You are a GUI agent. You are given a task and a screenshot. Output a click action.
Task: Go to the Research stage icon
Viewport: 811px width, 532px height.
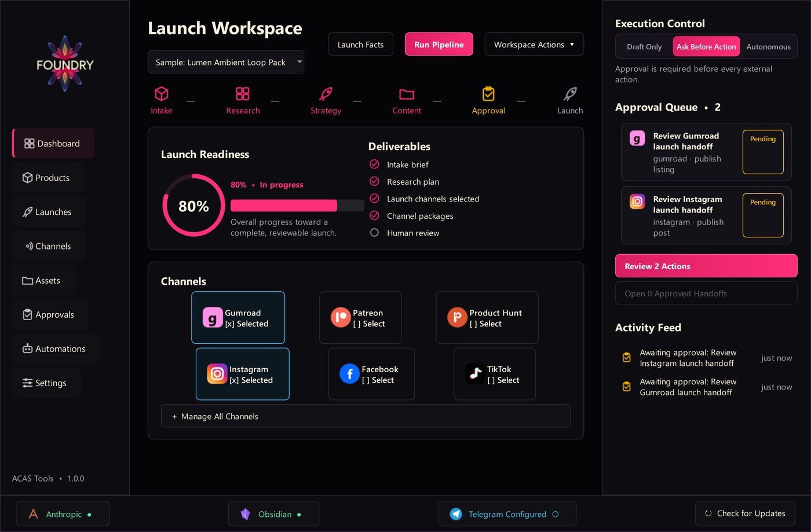243,94
